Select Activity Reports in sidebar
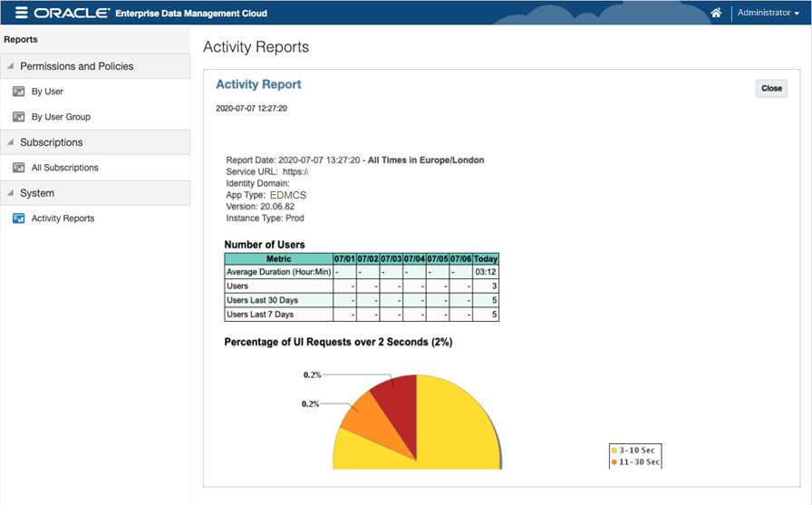Screen dimensions: 812x505 click(x=63, y=219)
